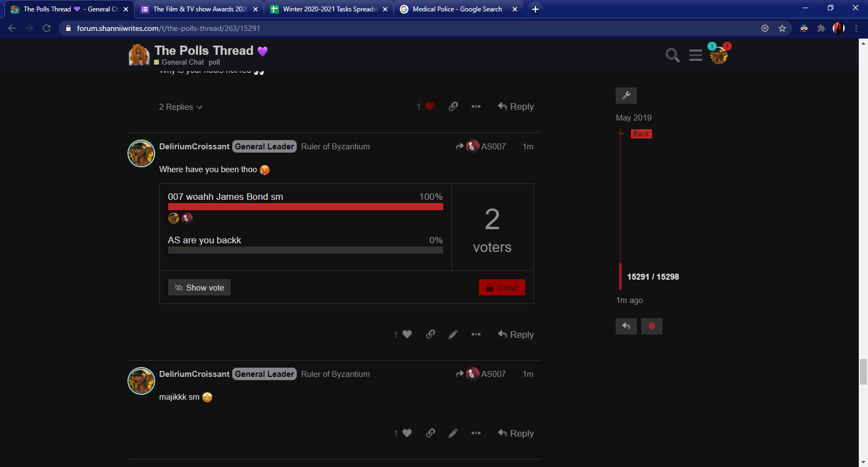Open the hamburger menu in forum header
The height and width of the screenshot is (467, 868).
[695, 55]
